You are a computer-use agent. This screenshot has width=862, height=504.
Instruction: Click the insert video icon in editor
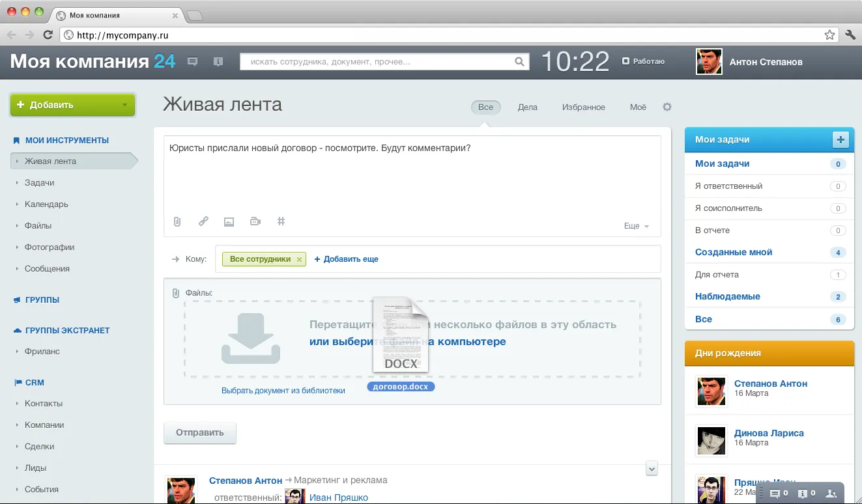coord(255,221)
